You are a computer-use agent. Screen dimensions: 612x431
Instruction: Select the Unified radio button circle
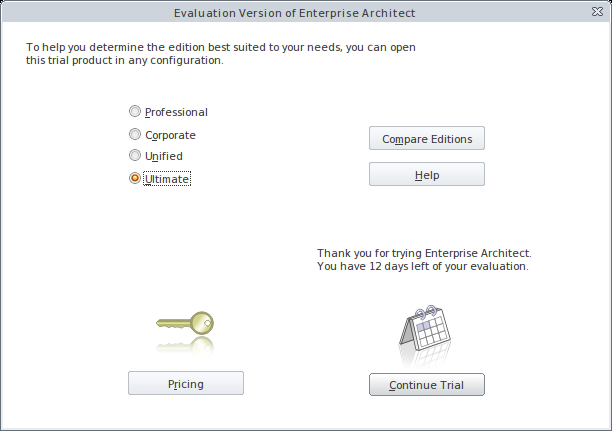click(x=135, y=156)
